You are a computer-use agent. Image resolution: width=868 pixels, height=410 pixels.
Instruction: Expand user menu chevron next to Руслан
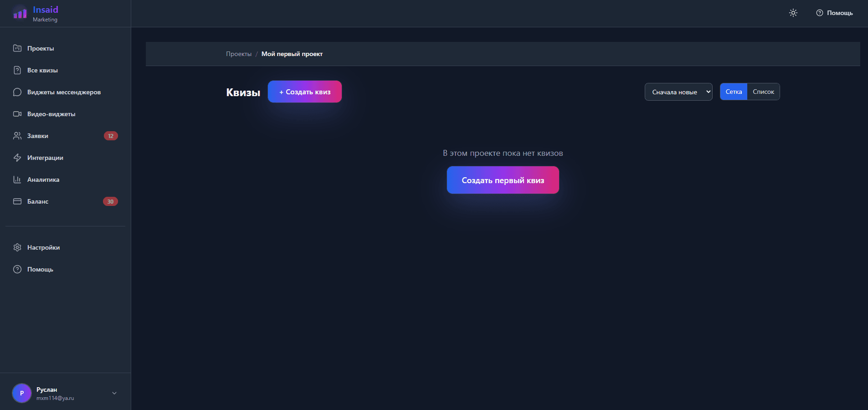(x=114, y=393)
